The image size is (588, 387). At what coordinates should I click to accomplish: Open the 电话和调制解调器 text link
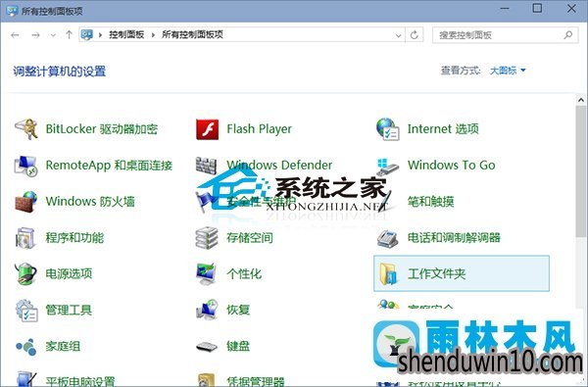(454, 238)
